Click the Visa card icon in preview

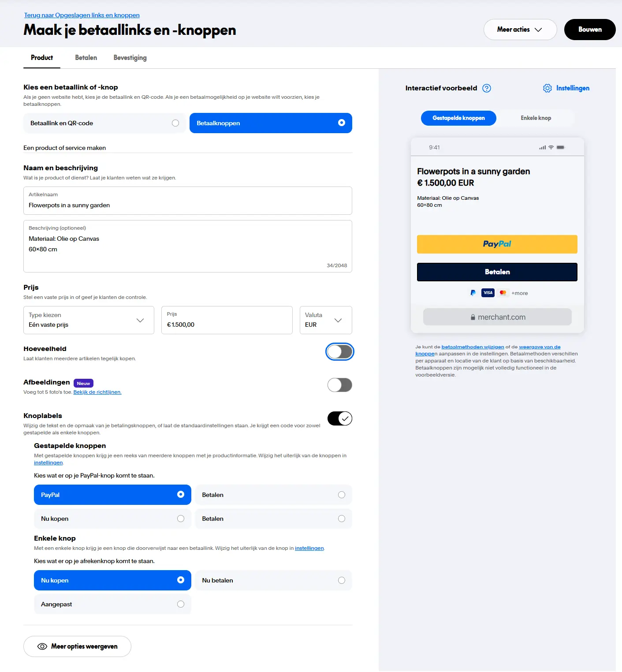(x=488, y=293)
